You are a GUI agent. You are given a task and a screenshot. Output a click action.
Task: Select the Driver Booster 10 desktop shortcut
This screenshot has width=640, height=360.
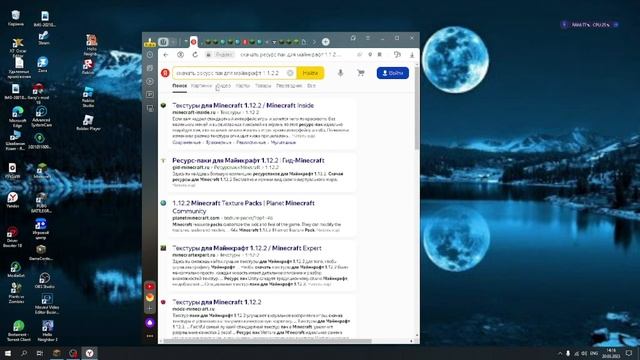point(12,238)
